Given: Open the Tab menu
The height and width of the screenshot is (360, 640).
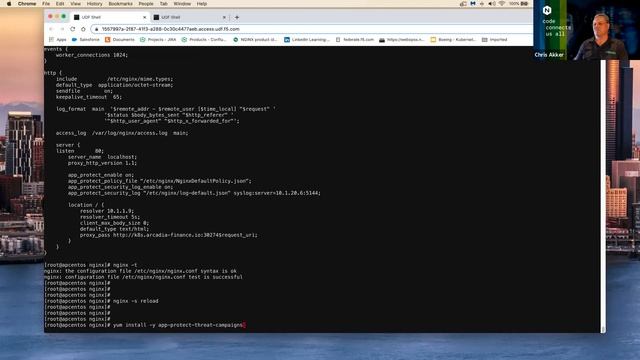Looking at the screenshot, I should click(x=164, y=4).
